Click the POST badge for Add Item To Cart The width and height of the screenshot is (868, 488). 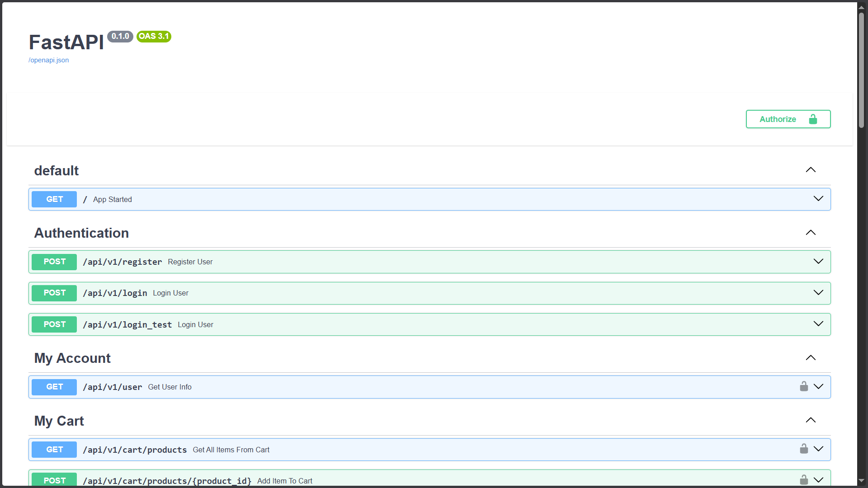pyautogui.click(x=54, y=480)
